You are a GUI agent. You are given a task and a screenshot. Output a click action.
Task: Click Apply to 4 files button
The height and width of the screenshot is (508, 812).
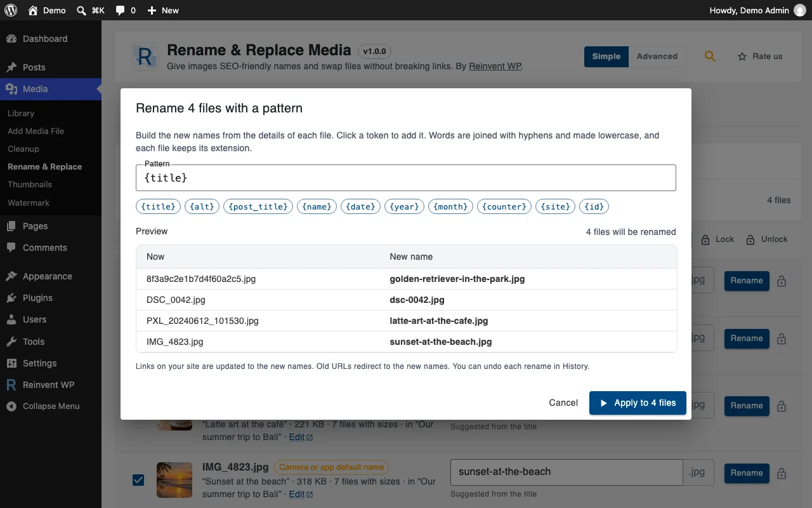click(638, 403)
